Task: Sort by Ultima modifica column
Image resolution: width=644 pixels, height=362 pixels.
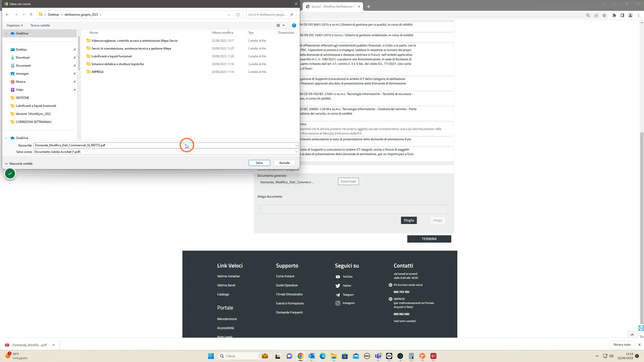Action: coord(222,33)
